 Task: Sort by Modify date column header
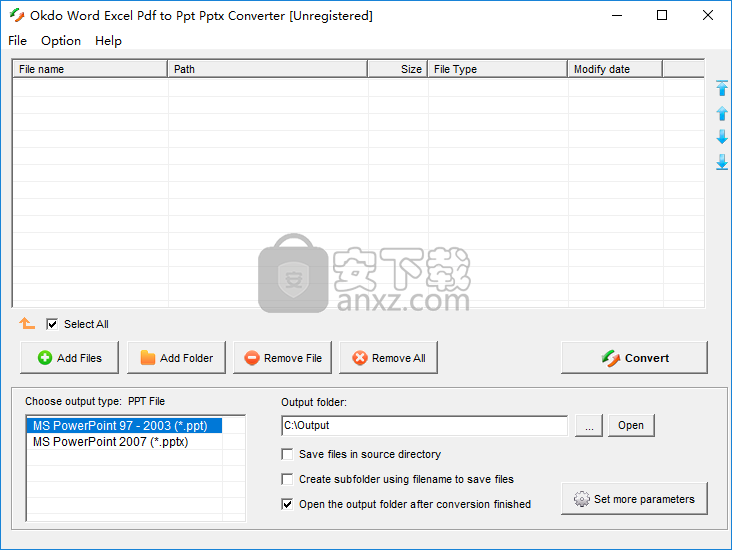615,69
